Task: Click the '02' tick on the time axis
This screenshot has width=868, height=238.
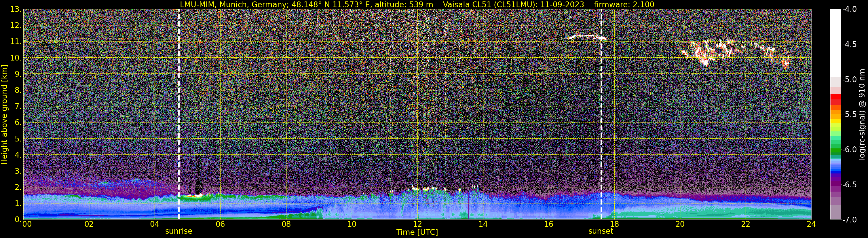Action: pos(89,224)
